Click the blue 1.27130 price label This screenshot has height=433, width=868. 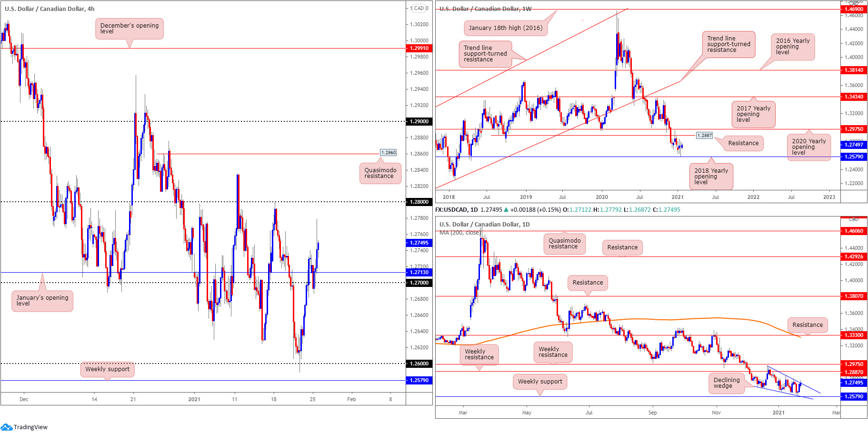(419, 272)
